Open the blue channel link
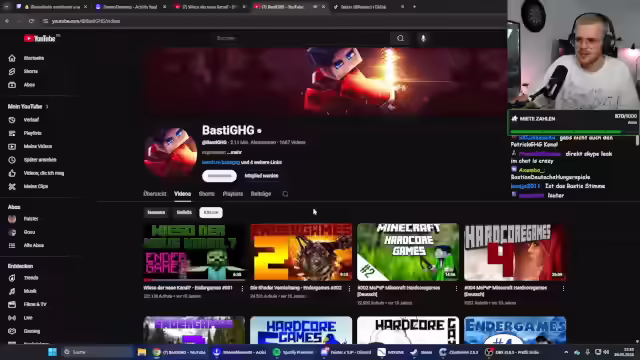 (x=221, y=162)
